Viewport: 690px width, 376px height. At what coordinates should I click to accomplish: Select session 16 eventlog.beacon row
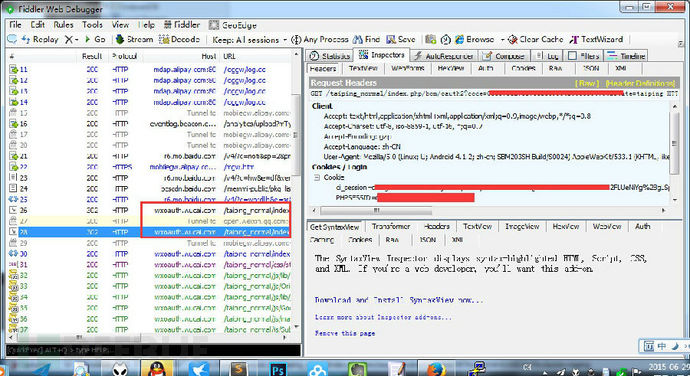click(150, 124)
